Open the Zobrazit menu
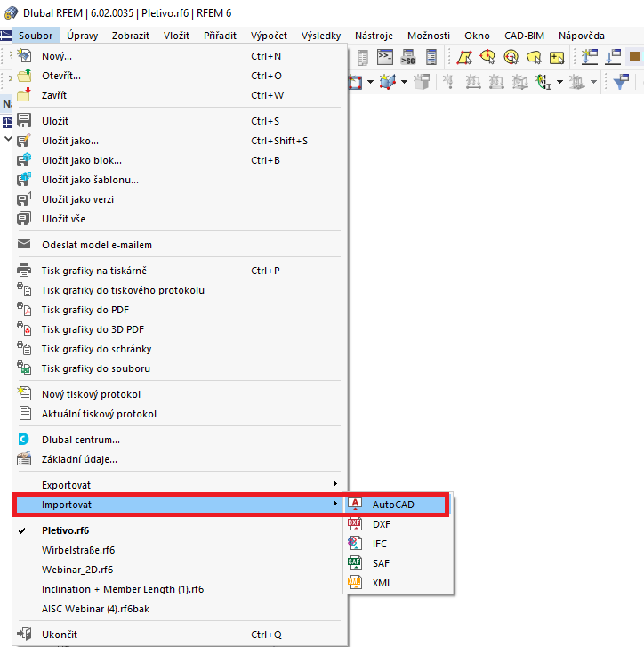This screenshot has height=647, width=644. 130,36
